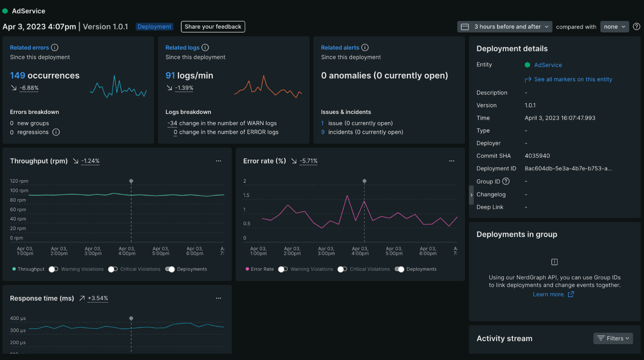Click the calendar icon in the time picker

(465, 26)
